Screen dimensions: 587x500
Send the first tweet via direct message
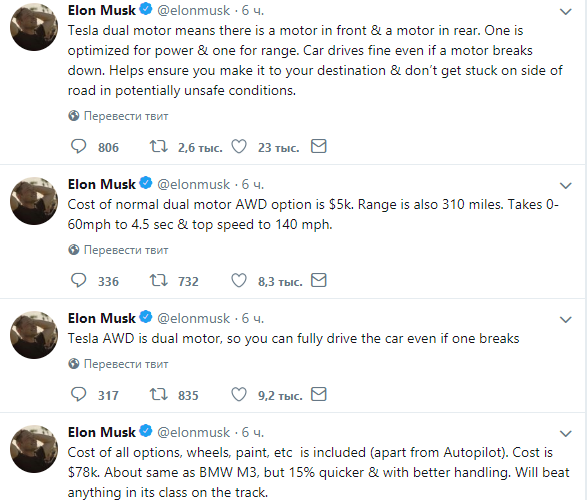(319, 146)
